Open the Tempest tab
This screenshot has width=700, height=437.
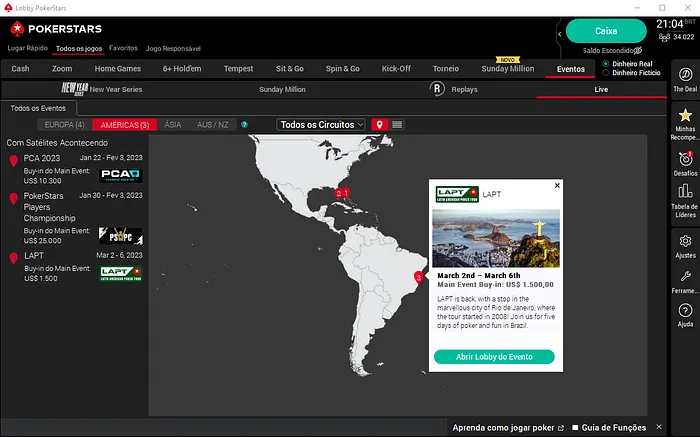click(238, 69)
